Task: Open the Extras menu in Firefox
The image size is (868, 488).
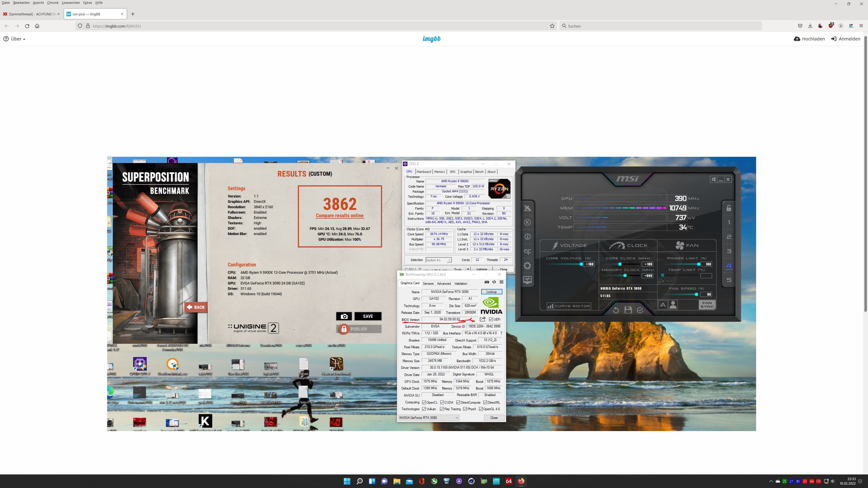Action: tap(87, 3)
